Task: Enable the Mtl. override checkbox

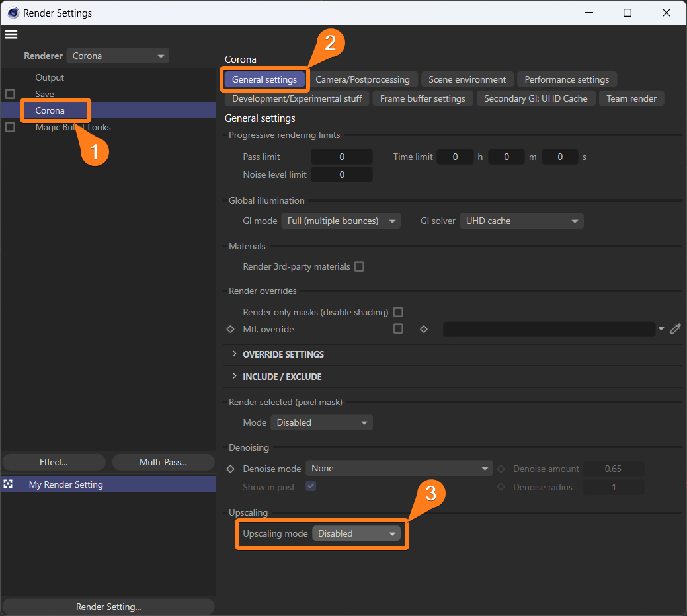Action: click(x=398, y=328)
